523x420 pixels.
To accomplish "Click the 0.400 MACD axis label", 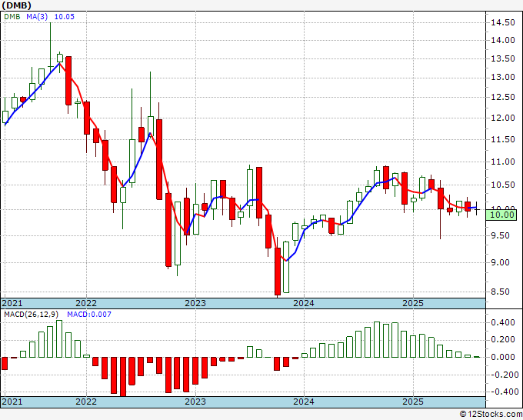I will point(503,322).
